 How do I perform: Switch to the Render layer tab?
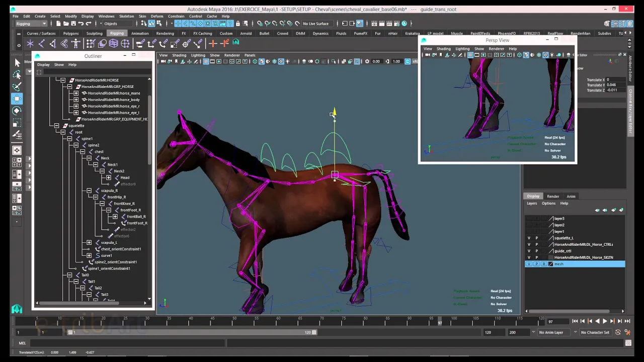tap(553, 197)
